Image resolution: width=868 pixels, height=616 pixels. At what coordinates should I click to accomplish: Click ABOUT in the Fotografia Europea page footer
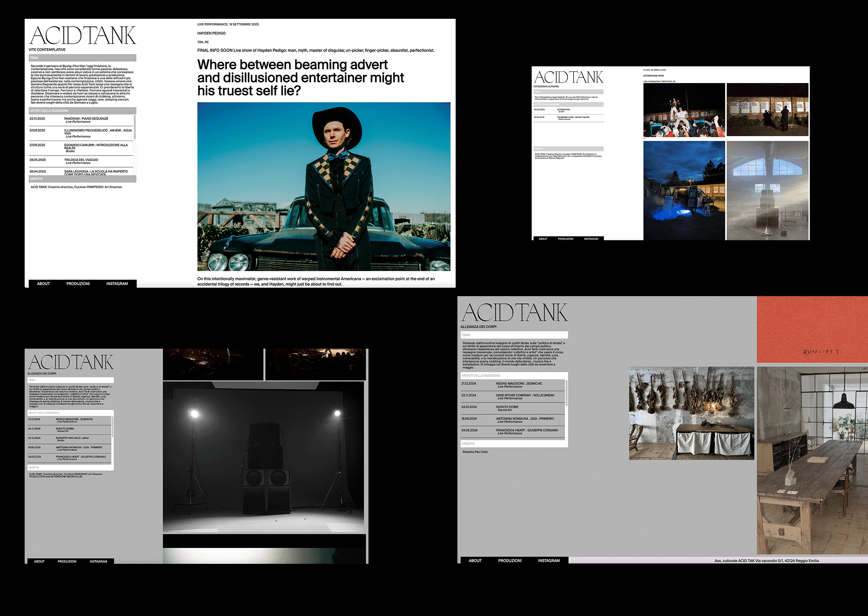click(x=543, y=239)
